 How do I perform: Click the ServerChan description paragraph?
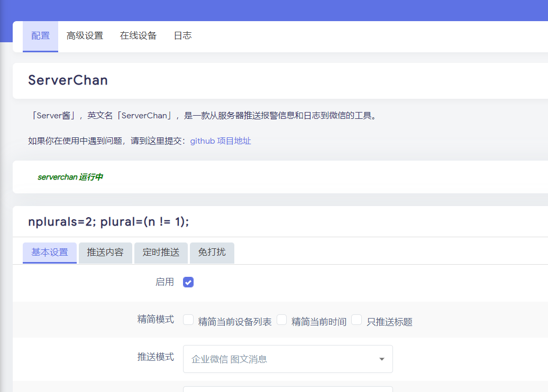click(204, 116)
